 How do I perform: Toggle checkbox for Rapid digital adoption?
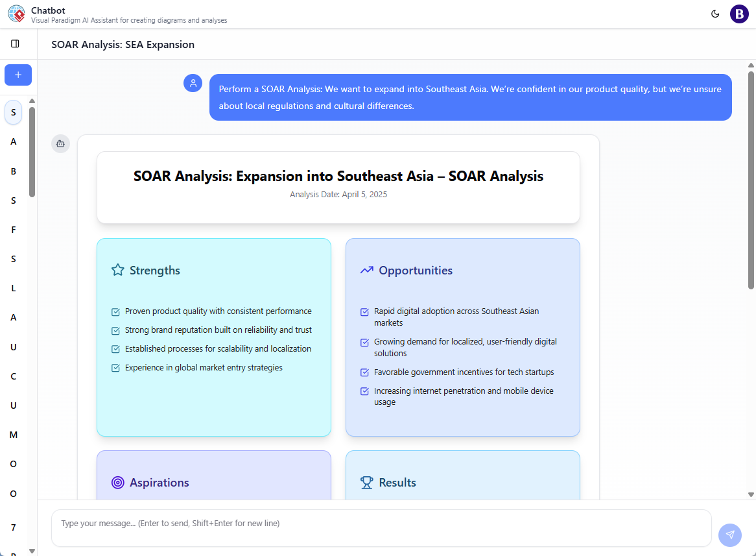click(x=365, y=312)
